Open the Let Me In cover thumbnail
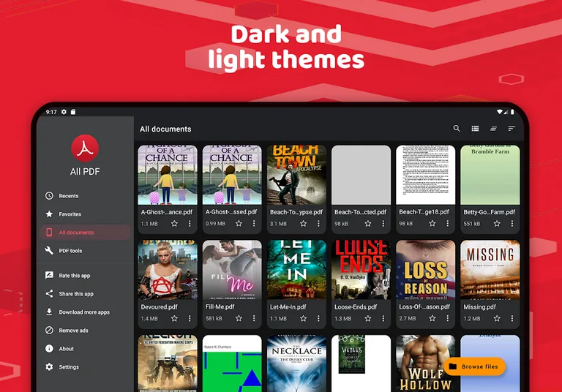This screenshot has height=392, width=562. pyautogui.click(x=296, y=269)
